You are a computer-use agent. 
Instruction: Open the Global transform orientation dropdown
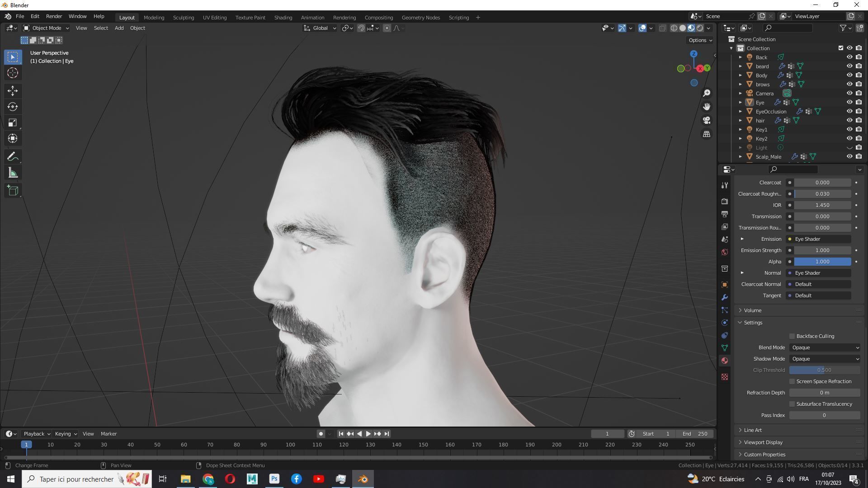(x=320, y=28)
